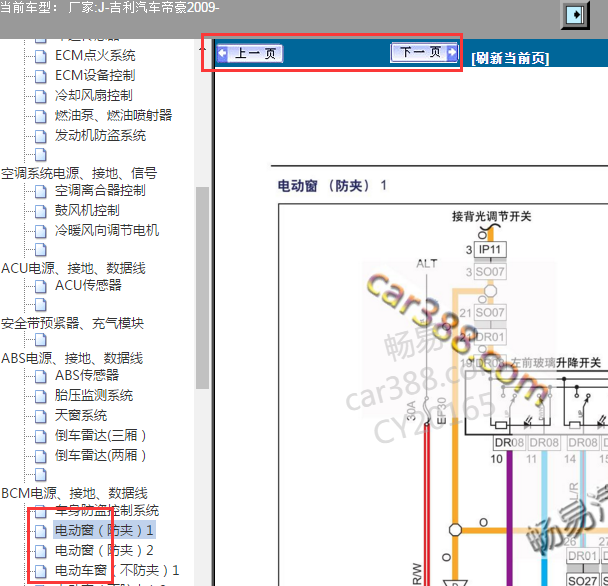
Task: Select ACU电源、接地、数据线 heading
Action: point(73,268)
